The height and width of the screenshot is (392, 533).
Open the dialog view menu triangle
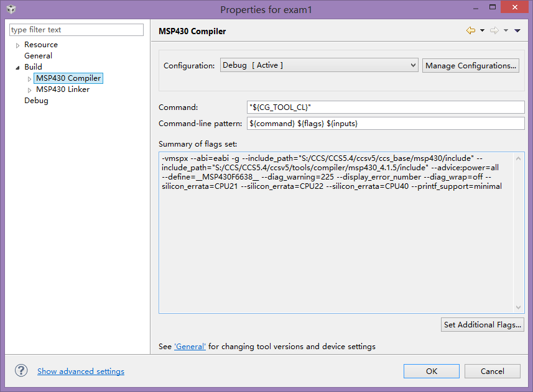[x=517, y=30]
